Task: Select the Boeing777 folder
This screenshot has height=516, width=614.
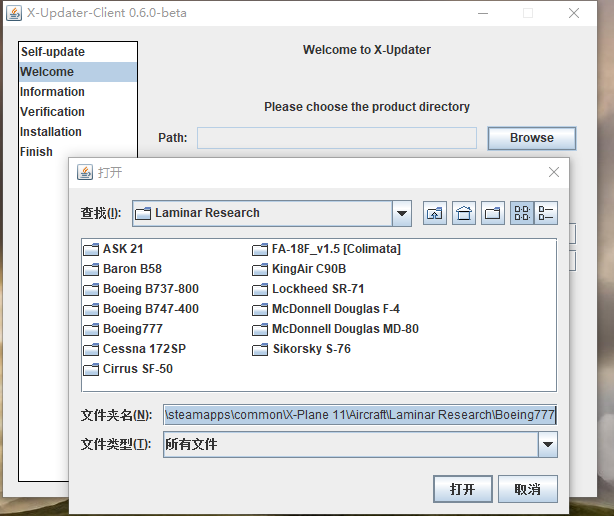Action: tap(123, 329)
